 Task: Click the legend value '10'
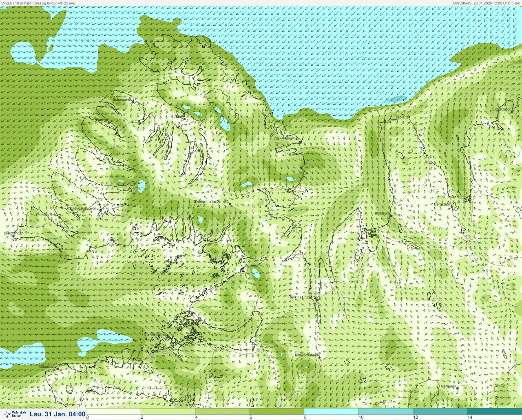point(361,417)
